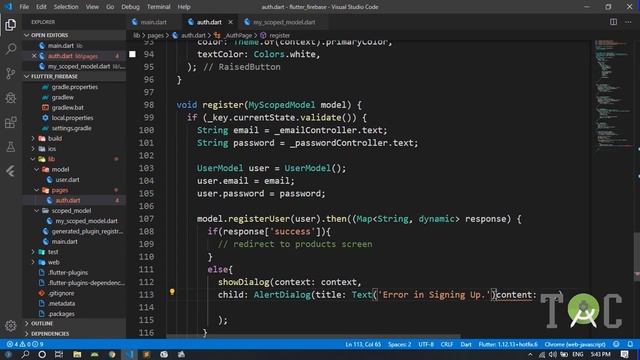The image size is (640, 360).
Task: Collapse the model folder
Action: [x=36, y=169]
